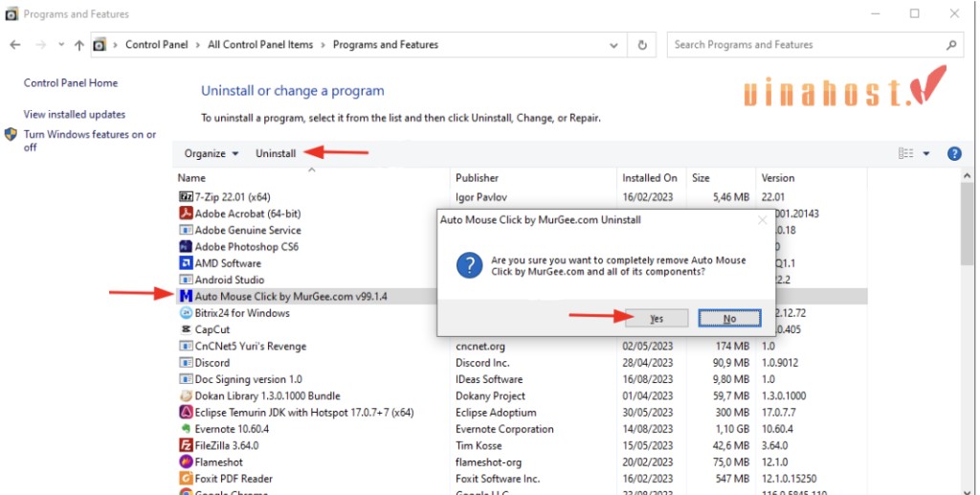
Task: Click the forward navigation arrow
Action: click(x=40, y=45)
